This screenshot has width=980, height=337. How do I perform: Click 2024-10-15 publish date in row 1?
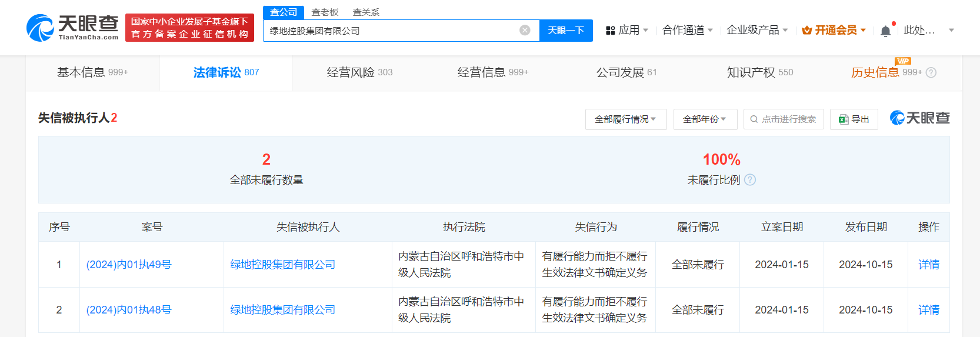click(x=866, y=265)
